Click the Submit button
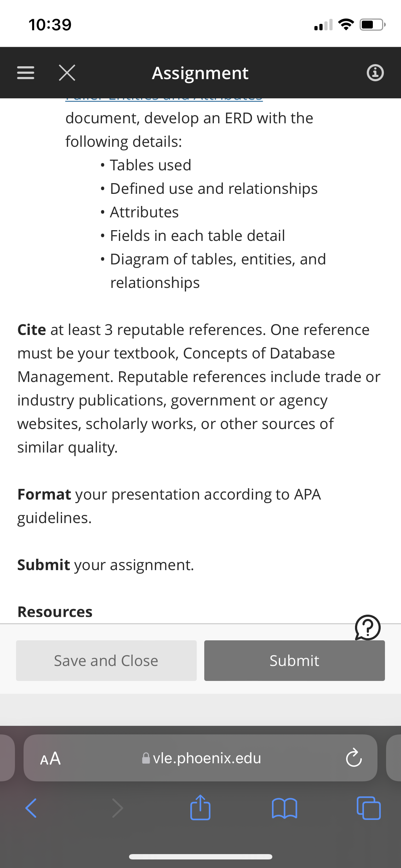 coord(294,661)
